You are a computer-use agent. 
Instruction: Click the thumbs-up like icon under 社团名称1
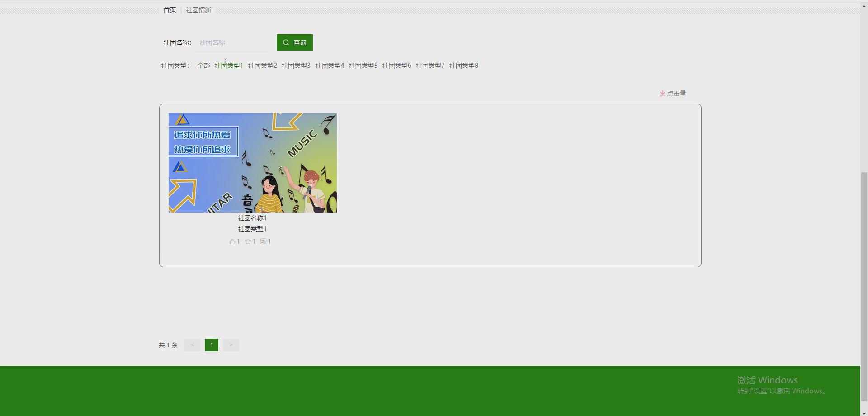(232, 241)
